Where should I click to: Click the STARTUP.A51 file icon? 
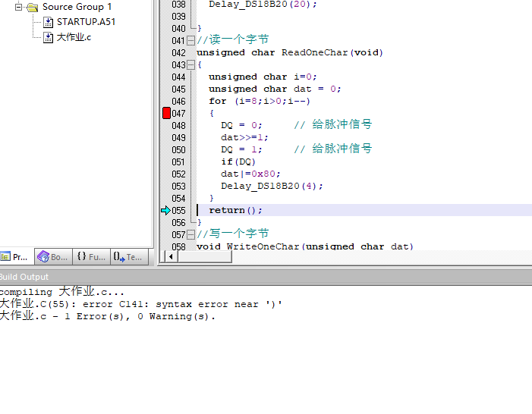[x=49, y=22]
